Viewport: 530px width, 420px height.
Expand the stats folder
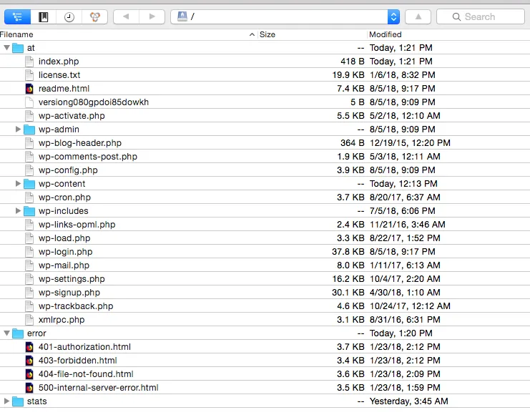click(6, 401)
